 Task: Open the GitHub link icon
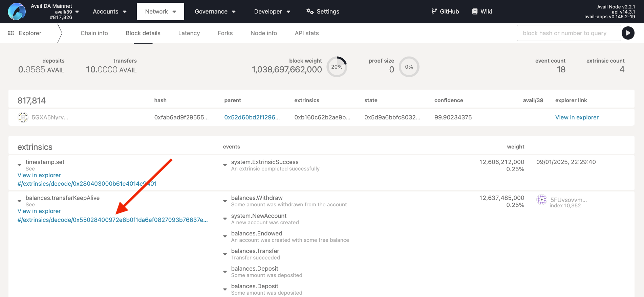pos(434,12)
